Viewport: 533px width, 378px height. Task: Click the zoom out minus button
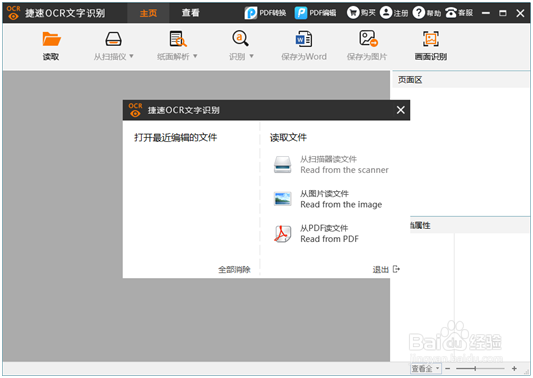click(448, 368)
